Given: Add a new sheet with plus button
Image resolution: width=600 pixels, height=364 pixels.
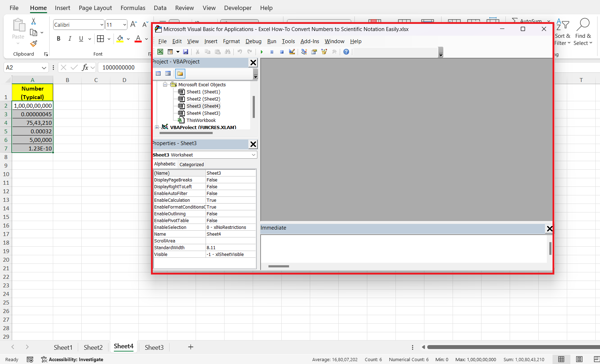Looking at the screenshot, I should [191, 347].
